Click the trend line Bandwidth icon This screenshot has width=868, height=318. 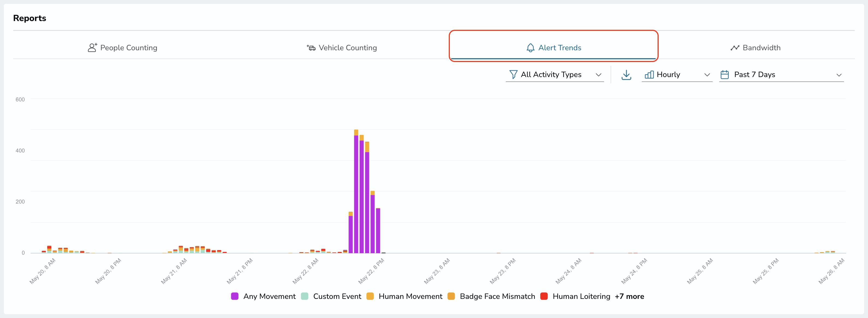(x=735, y=48)
